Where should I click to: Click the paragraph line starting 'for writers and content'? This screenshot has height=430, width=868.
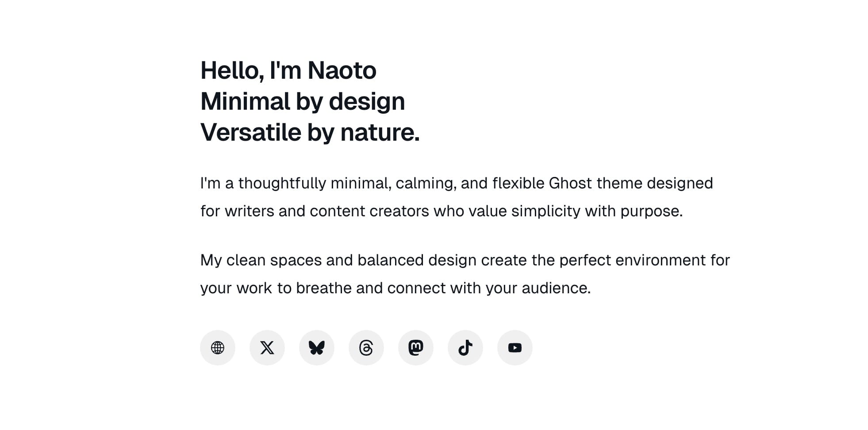[442, 211]
